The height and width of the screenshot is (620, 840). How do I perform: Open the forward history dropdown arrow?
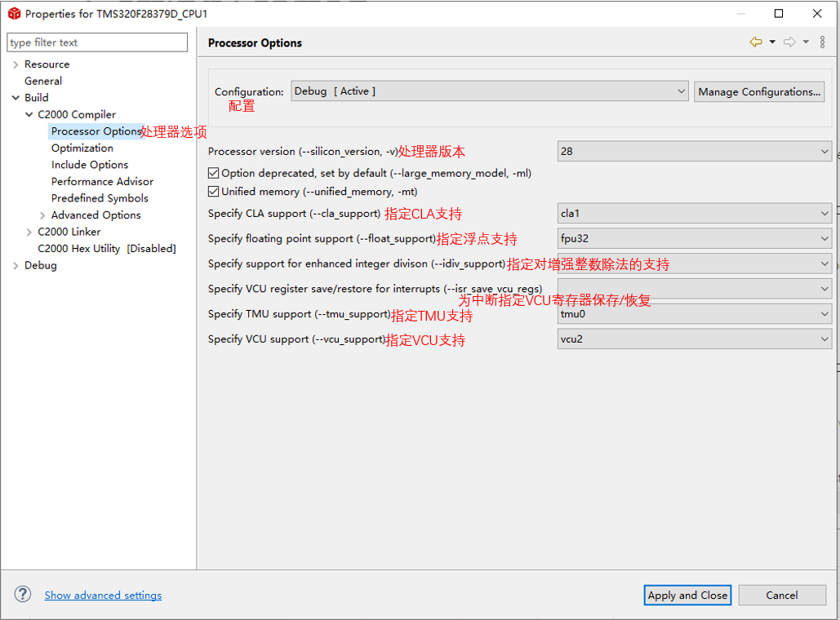(806, 42)
